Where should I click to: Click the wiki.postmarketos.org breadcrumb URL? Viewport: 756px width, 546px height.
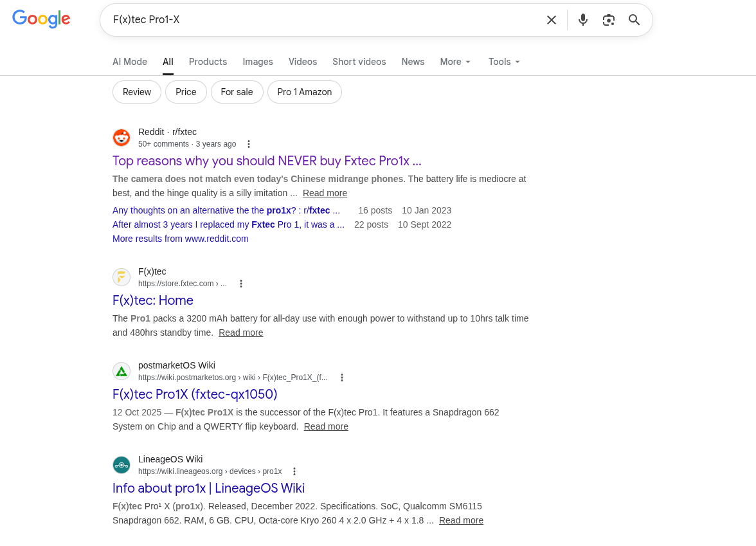233,378
